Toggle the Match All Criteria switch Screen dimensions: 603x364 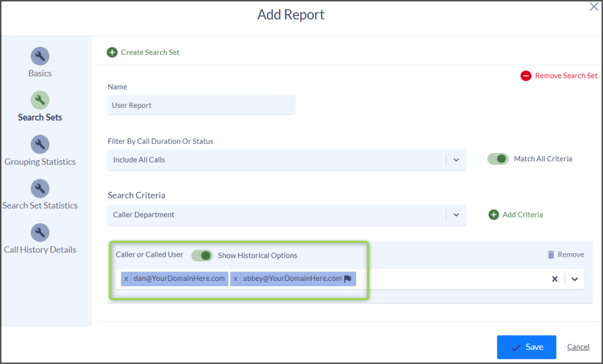(x=498, y=159)
